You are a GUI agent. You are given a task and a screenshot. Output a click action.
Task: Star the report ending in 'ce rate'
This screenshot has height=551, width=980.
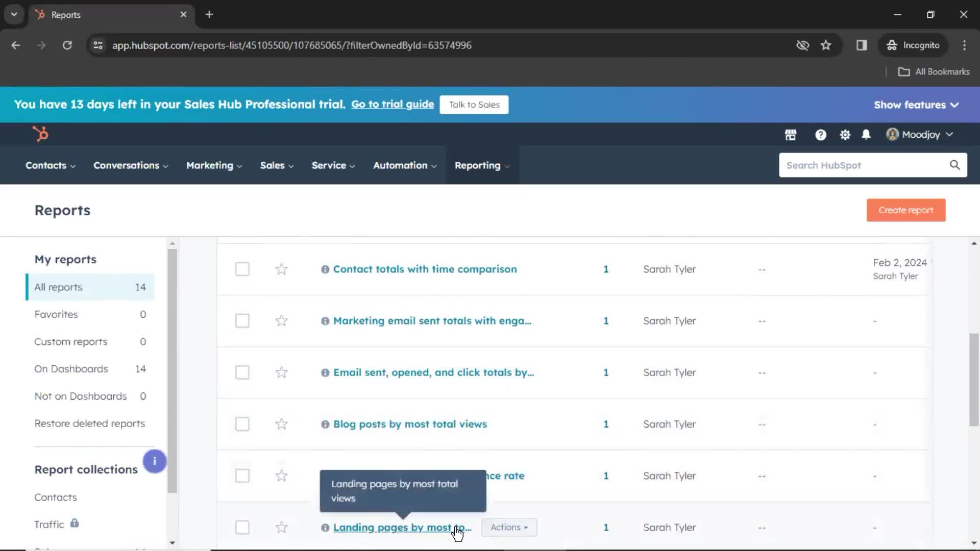point(281,475)
